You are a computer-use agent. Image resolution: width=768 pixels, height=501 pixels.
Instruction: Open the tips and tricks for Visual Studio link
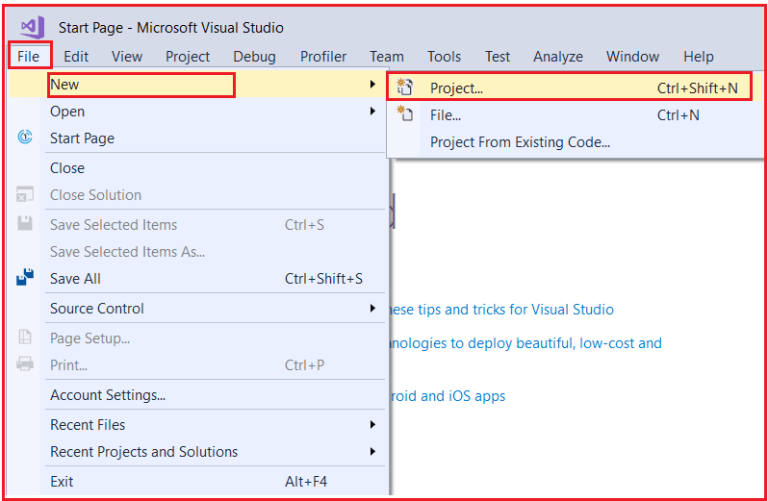coord(502,310)
